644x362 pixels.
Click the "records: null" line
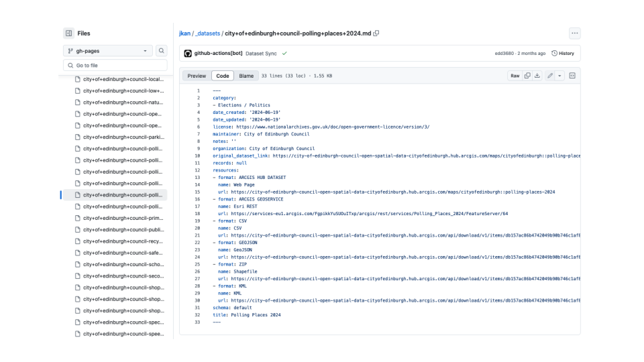tap(229, 163)
